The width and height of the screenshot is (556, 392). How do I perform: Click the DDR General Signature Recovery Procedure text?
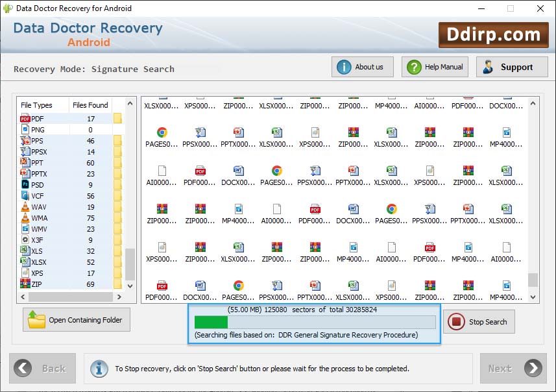(x=348, y=334)
